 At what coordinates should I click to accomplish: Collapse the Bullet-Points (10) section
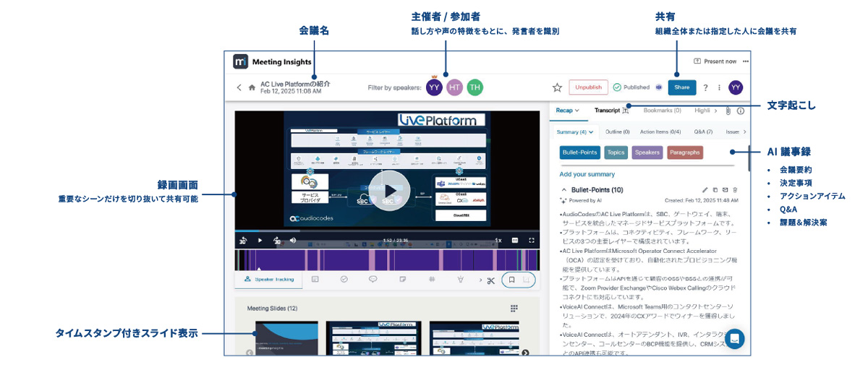[564, 189]
